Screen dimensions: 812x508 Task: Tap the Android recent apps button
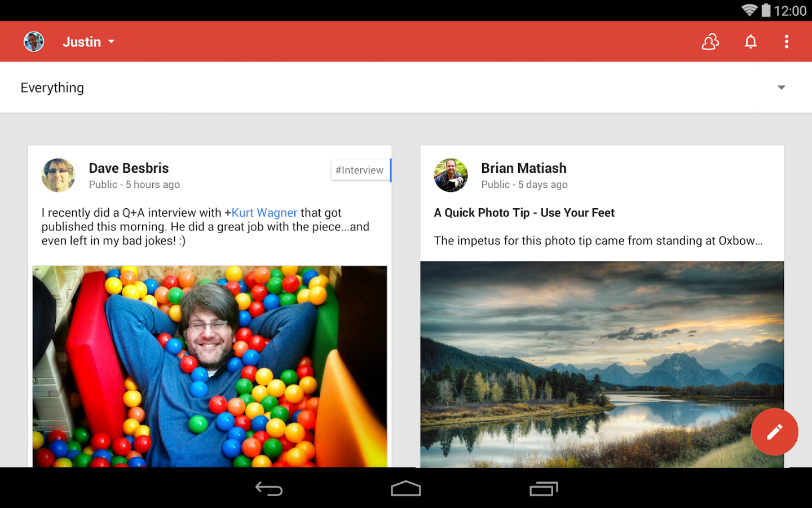point(544,489)
